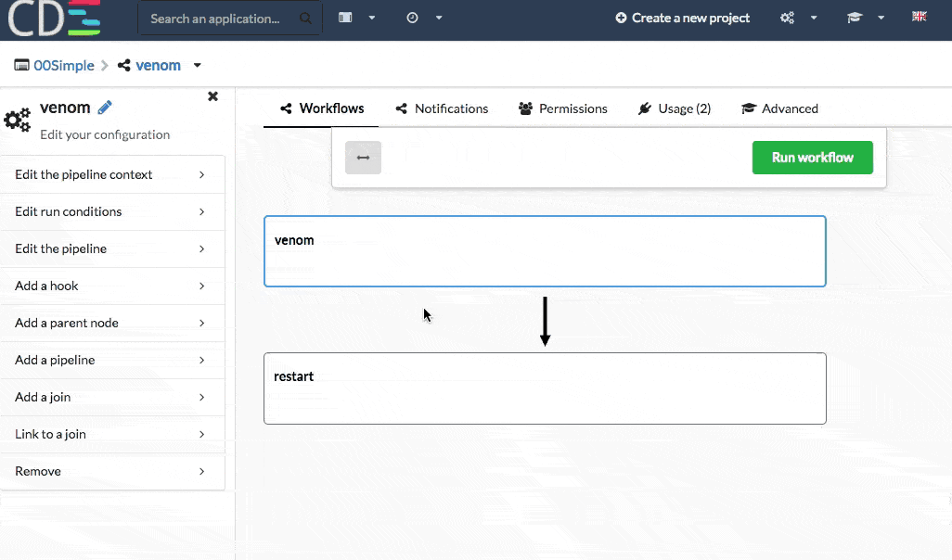Screen dimensions: 952x560
Task: Click Create a new project
Action: click(x=682, y=19)
